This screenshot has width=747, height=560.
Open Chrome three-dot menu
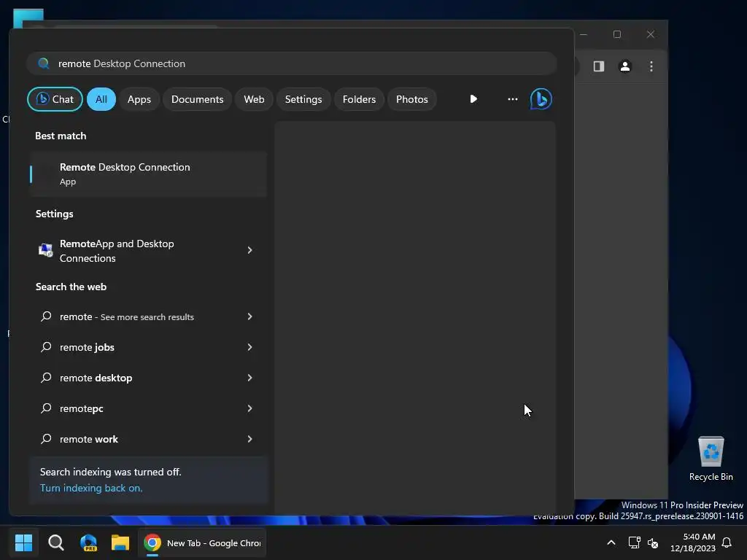[x=651, y=66]
